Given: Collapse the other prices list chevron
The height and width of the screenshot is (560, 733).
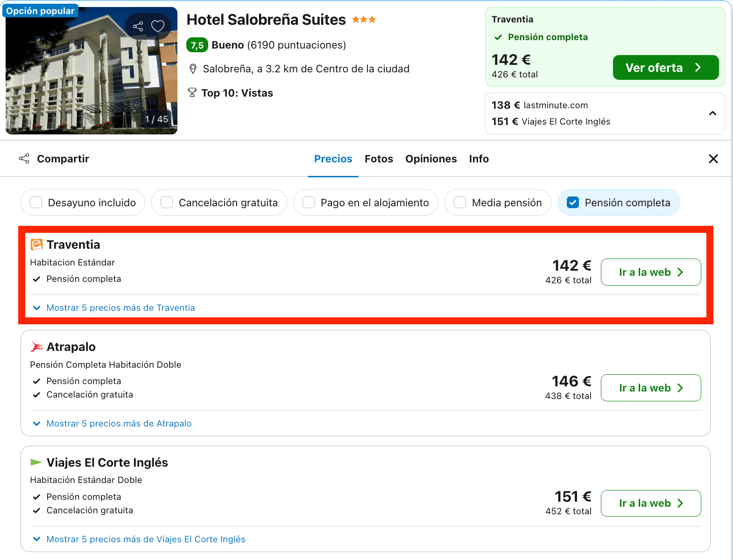Looking at the screenshot, I should tap(712, 113).
